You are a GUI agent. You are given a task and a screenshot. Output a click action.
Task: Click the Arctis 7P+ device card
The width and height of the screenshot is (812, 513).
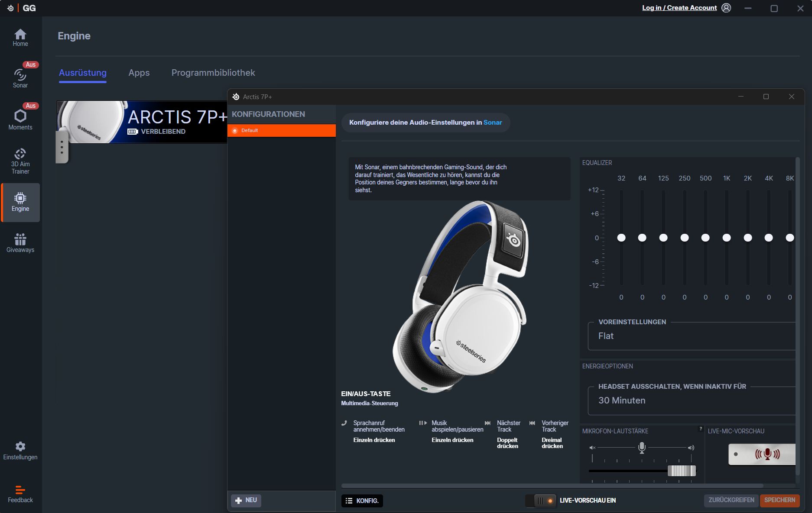click(142, 122)
